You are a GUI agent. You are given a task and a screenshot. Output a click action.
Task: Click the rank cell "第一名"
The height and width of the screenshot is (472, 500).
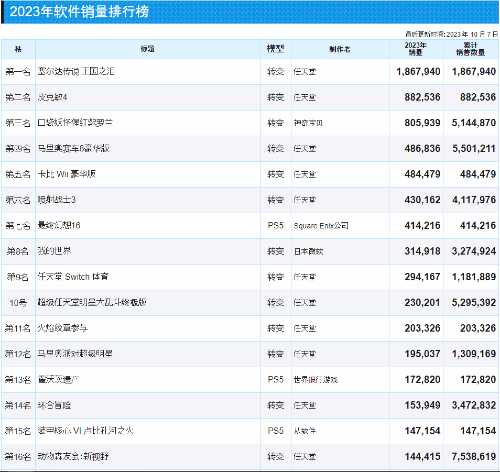18,72
